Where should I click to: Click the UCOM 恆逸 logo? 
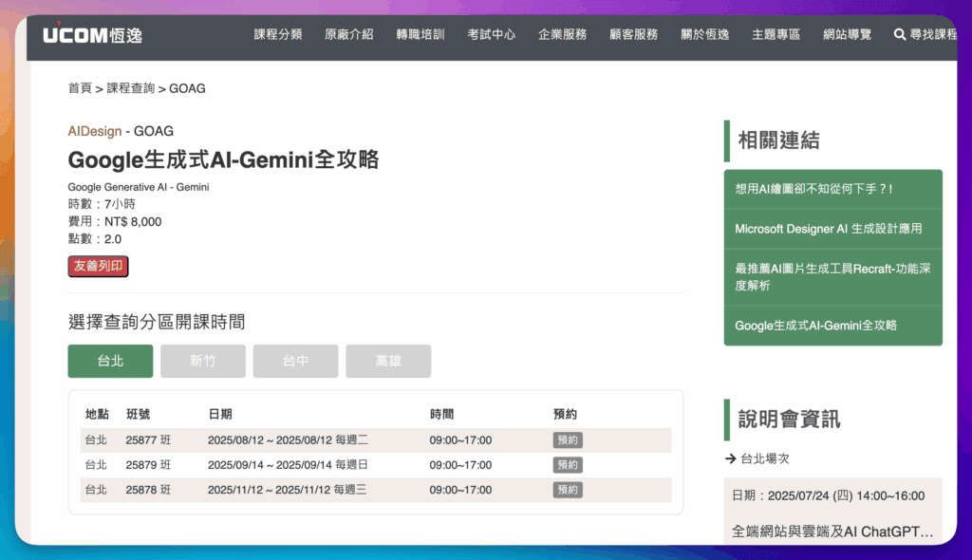(92, 34)
